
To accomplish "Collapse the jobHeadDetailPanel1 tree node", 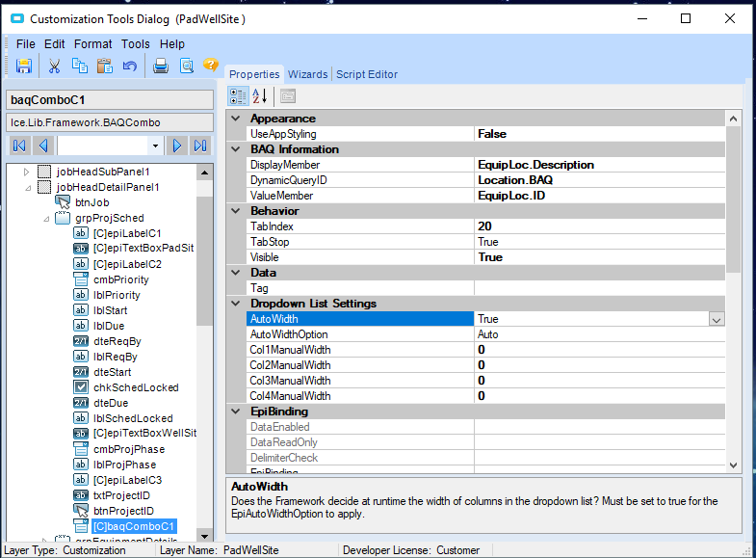I will (x=27, y=187).
